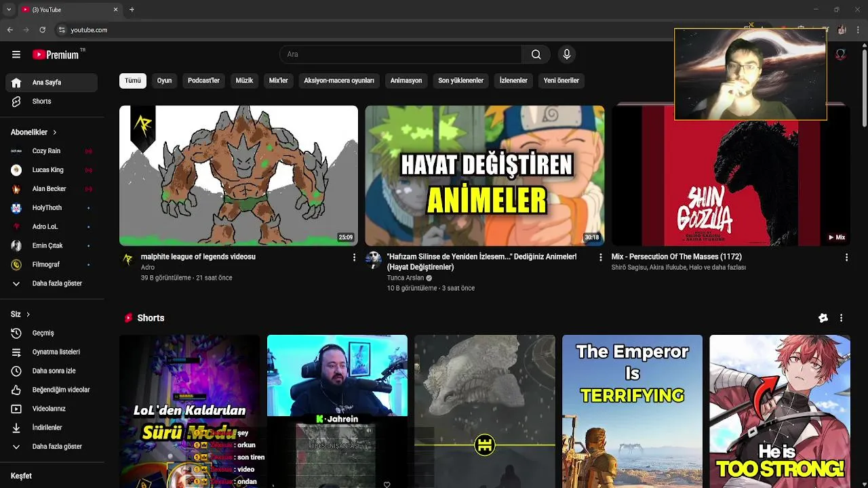Open the Cozy Rain channel subscription
This screenshot has width=868, height=488.
(x=52, y=151)
